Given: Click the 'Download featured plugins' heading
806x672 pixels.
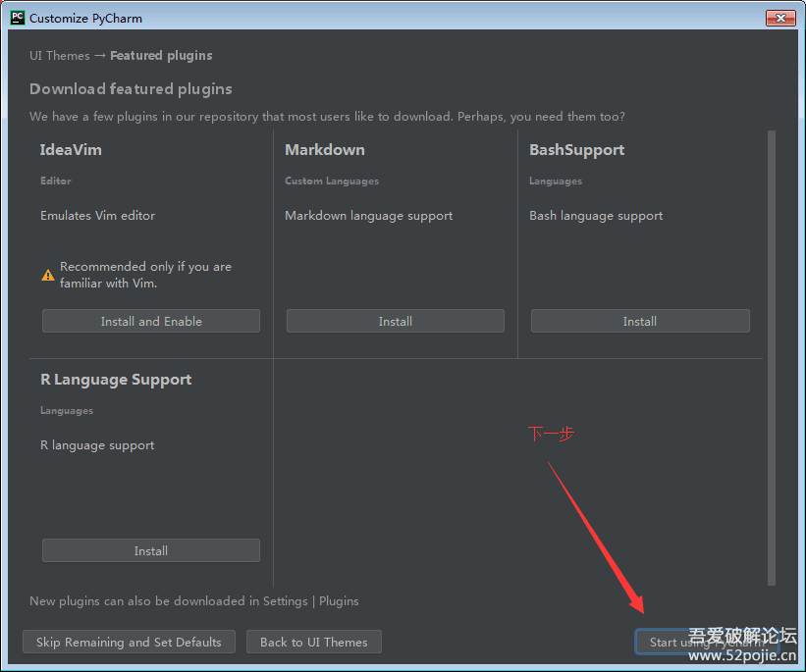Looking at the screenshot, I should click(131, 89).
